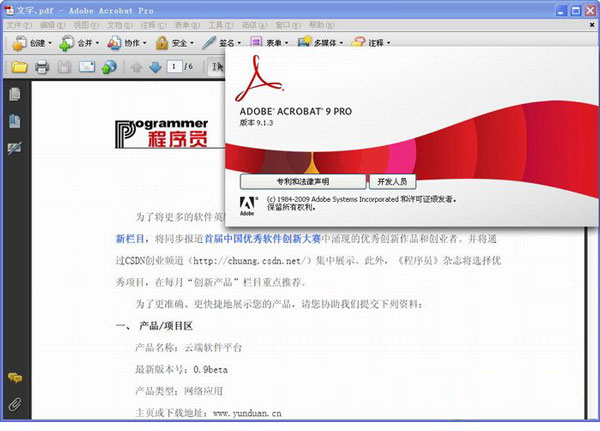Open the 编辑 (Edit) menu

click(53, 25)
